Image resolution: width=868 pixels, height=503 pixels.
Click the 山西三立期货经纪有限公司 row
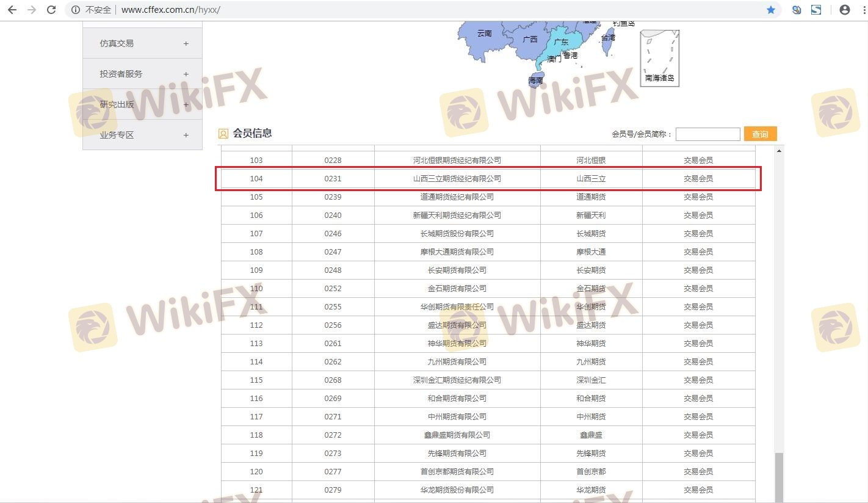[x=457, y=179]
